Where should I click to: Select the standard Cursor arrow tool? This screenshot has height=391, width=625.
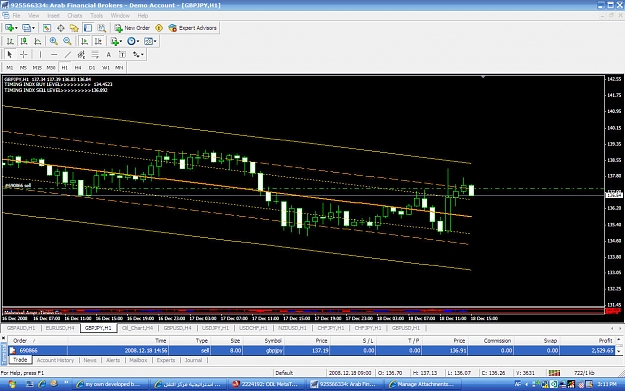pos(10,55)
